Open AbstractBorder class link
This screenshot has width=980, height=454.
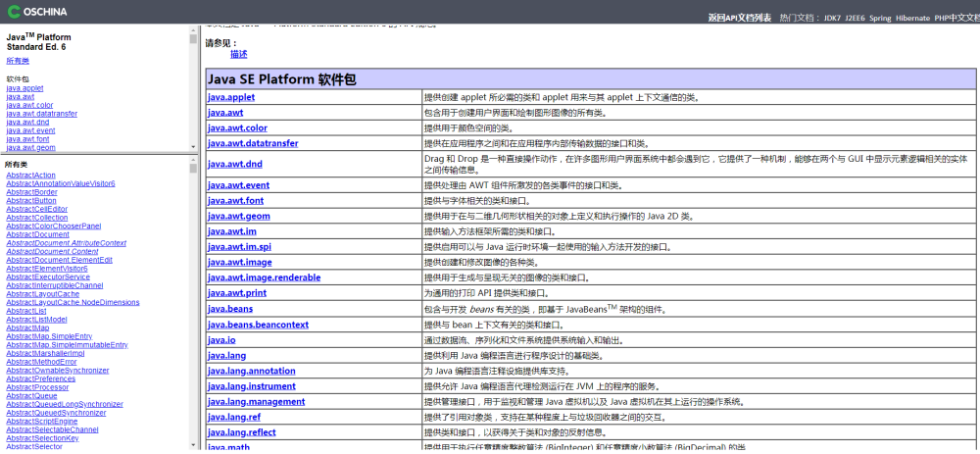(x=31, y=192)
